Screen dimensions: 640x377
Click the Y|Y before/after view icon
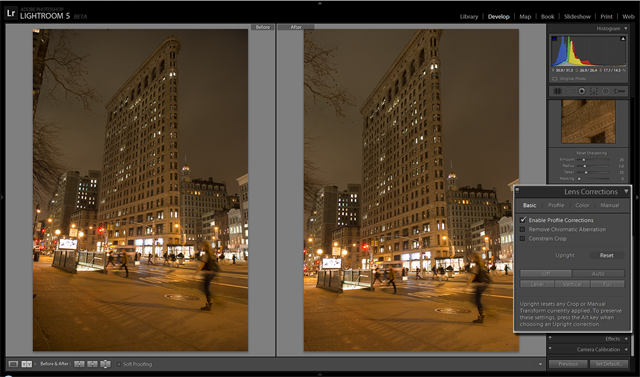(x=27, y=364)
